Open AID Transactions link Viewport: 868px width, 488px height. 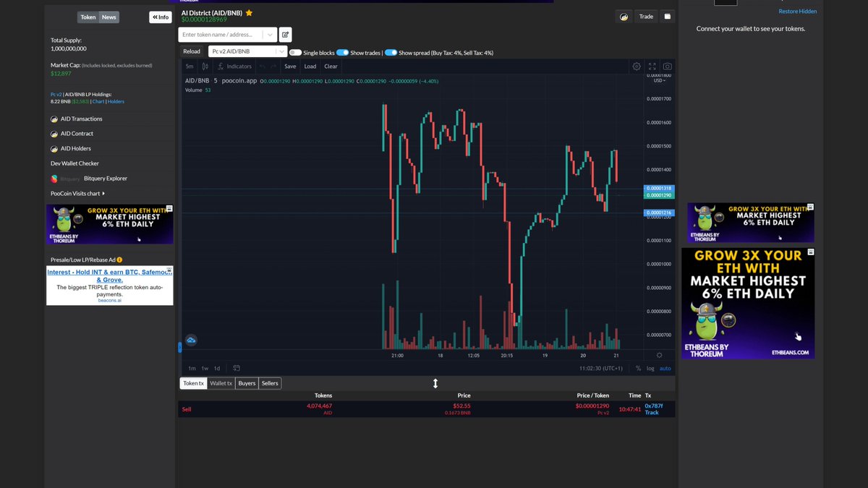click(81, 119)
